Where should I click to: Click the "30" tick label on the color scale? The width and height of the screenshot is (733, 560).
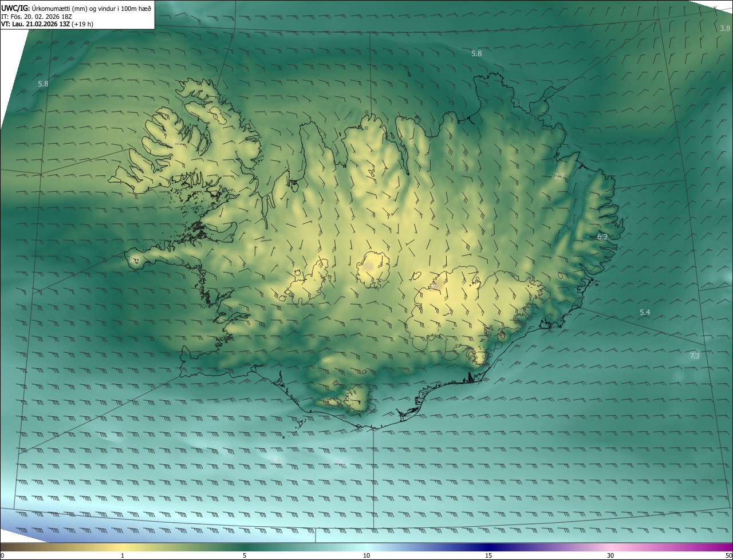(610, 555)
